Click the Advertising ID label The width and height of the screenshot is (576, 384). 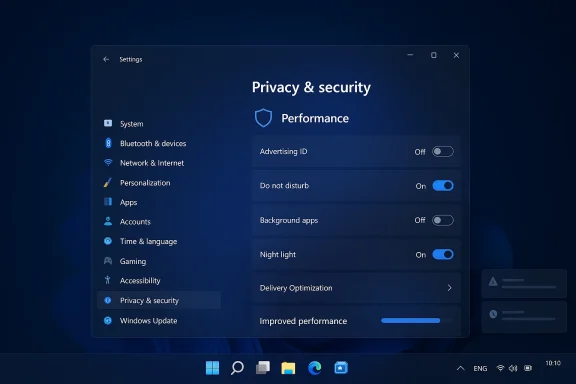coord(283,151)
